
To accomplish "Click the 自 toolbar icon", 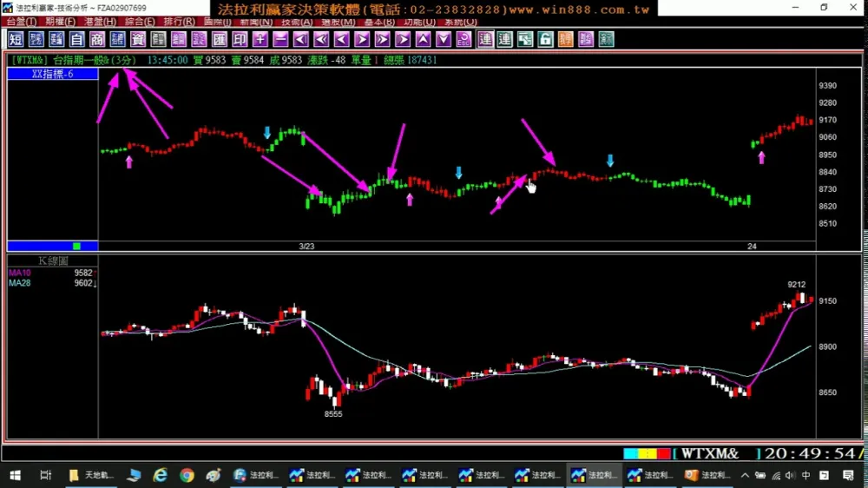I will [77, 39].
